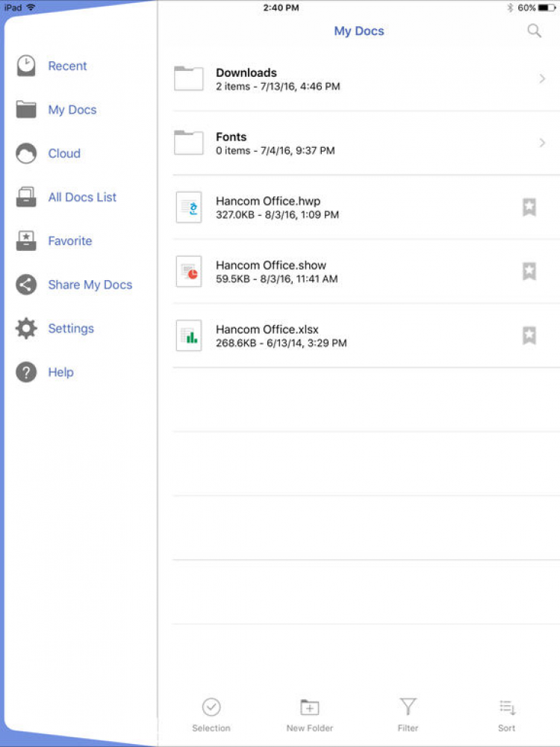This screenshot has height=747, width=560.
Task: Open the Share My Docs icon
Action: [26, 285]
